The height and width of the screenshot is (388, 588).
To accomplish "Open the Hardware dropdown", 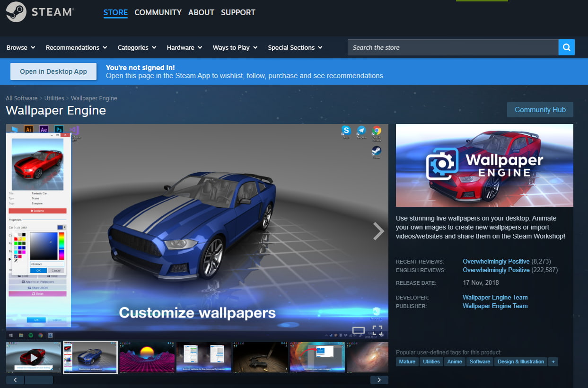I will 184,47.
